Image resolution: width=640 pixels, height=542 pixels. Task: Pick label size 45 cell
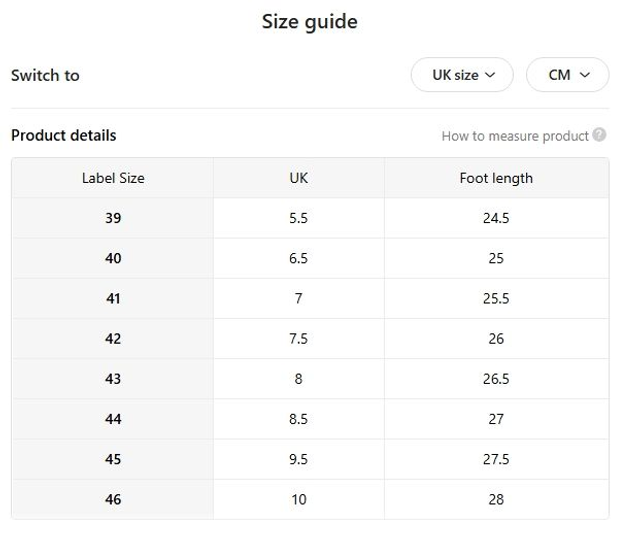(x=113, y=459)
